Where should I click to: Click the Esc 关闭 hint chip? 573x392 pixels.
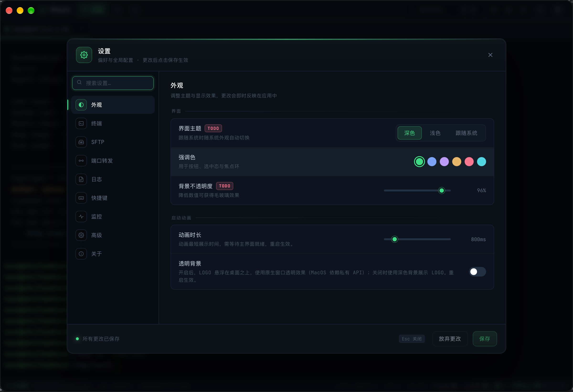tap(412, 339)
